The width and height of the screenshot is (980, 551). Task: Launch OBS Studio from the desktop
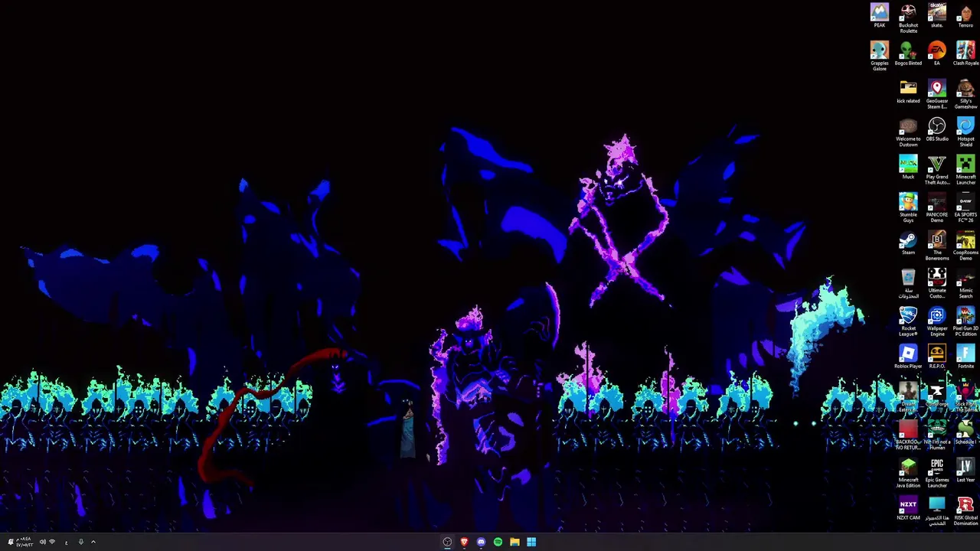(936, 130)
